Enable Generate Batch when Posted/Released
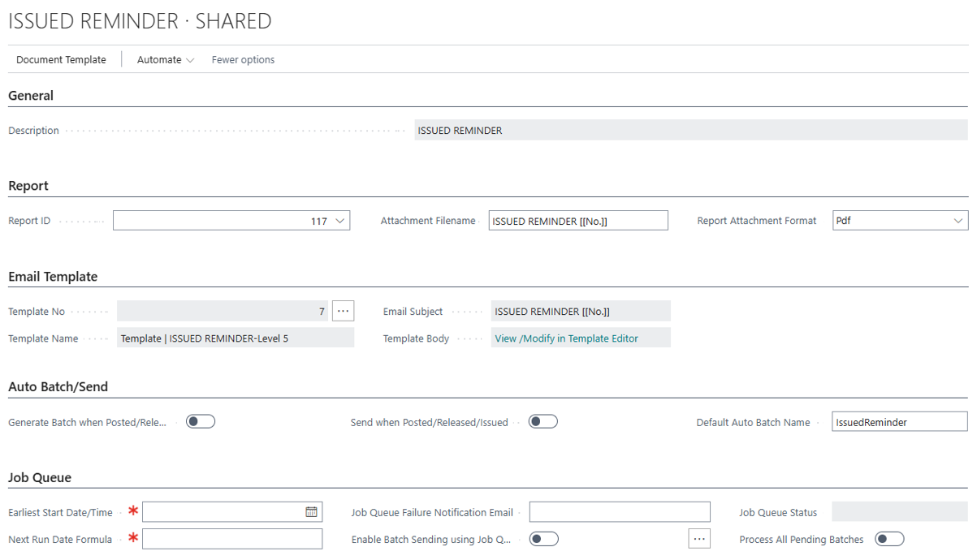The image size is (977, 560). (200, 421)
